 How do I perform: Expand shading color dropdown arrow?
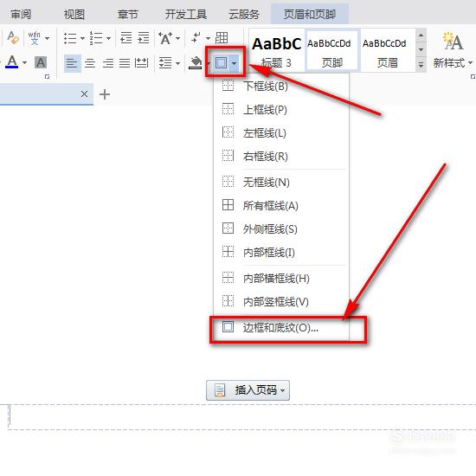coord(209,63)
